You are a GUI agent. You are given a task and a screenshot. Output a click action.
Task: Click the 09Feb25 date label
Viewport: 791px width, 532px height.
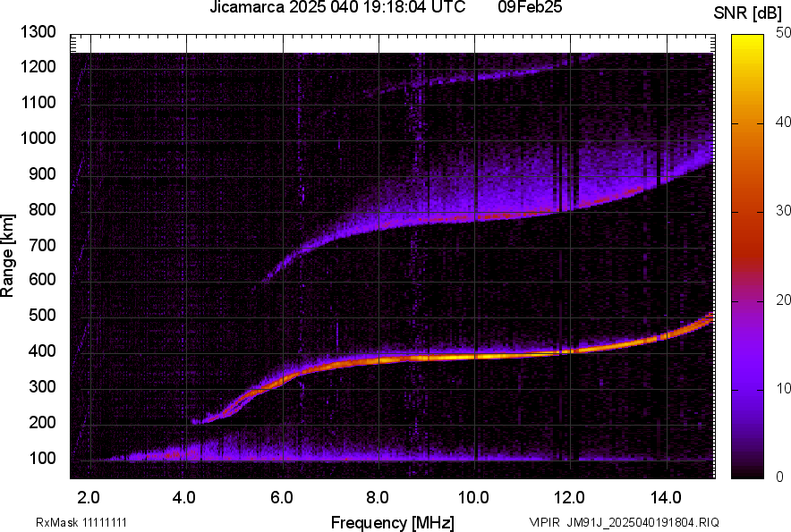click(x=530, y=7)
